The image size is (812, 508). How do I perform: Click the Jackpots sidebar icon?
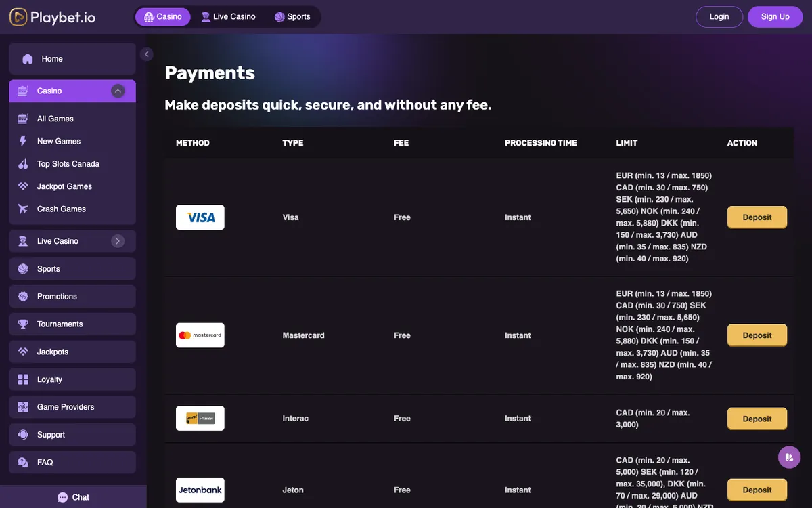[x=23, y=352]
